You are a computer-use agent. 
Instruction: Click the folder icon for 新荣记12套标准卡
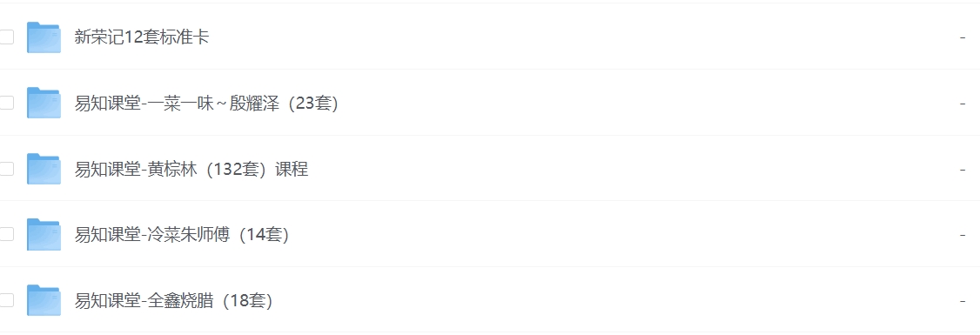[44, 37]
